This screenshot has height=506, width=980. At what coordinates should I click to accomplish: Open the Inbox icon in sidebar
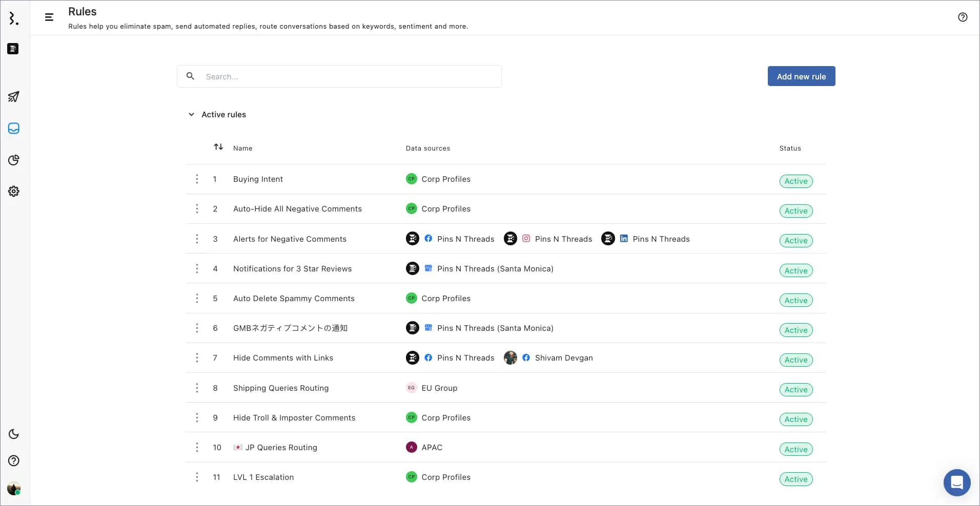point(14,129)
